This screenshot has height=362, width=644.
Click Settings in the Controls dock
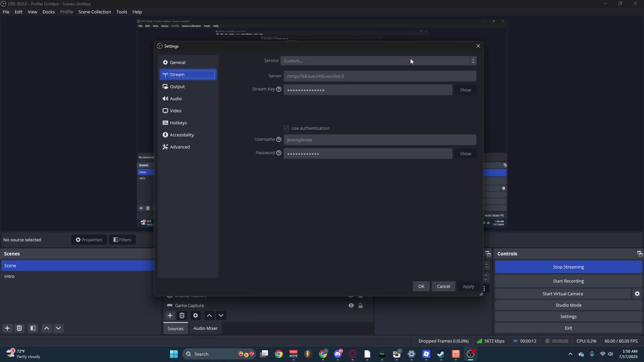coord(569,317)
